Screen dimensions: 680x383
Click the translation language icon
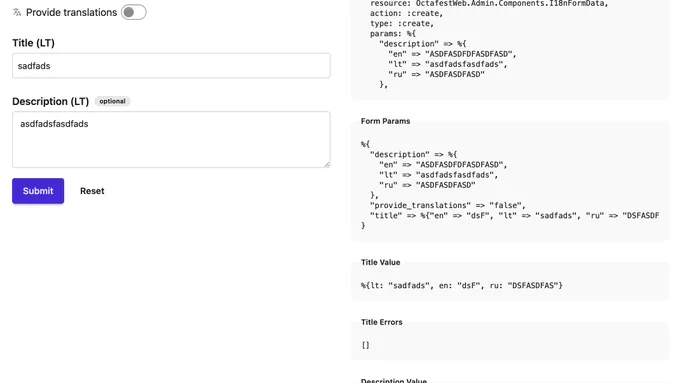coord(17,12)
